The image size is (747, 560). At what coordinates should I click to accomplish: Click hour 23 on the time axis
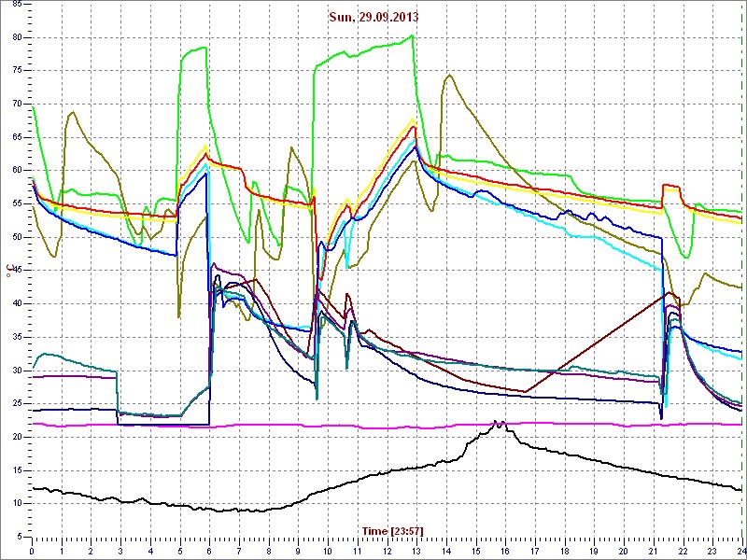(712, 551)
